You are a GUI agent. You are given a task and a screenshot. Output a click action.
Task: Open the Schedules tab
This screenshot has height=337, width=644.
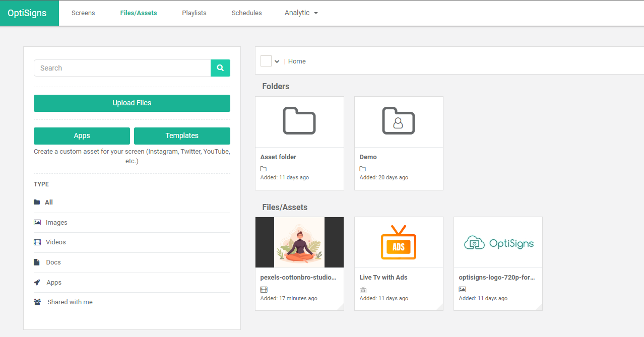tap(246, 13)
